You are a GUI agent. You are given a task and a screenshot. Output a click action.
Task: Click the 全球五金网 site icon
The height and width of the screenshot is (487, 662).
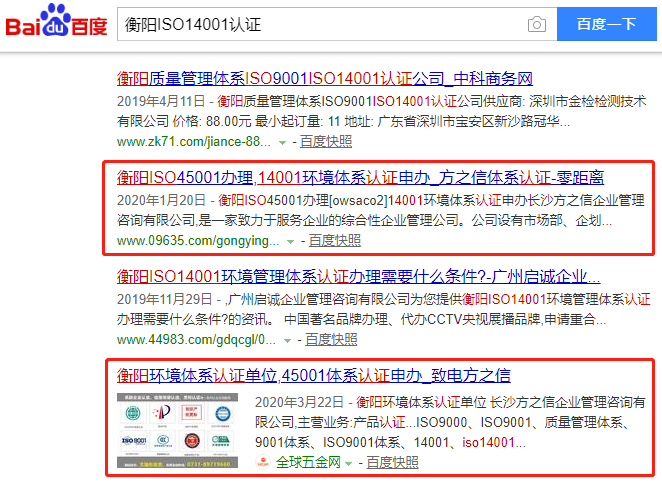coord(263,462)
